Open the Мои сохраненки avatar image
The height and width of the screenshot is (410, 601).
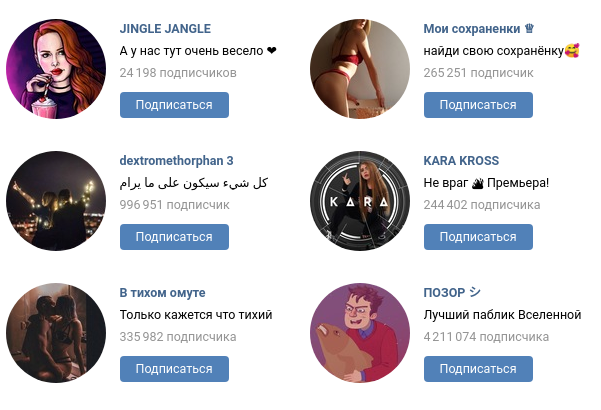[x=360, y=69]
